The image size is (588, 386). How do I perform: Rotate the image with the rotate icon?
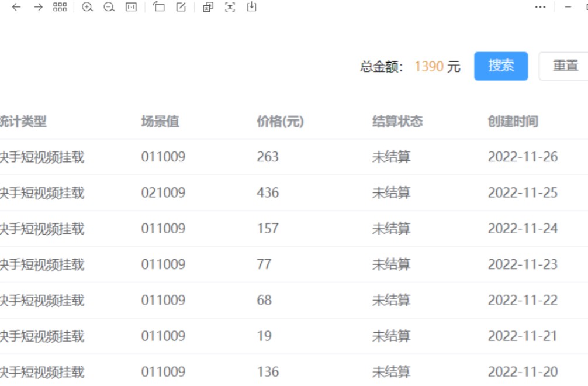(158, 6)
